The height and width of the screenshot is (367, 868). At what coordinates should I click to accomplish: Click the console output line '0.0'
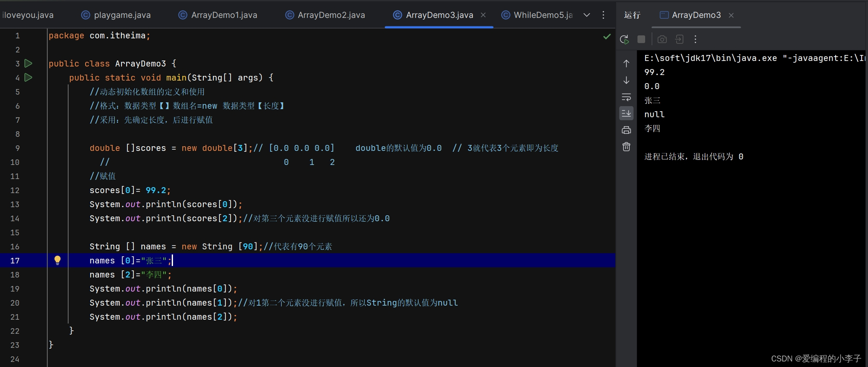[x=652, y=86]
